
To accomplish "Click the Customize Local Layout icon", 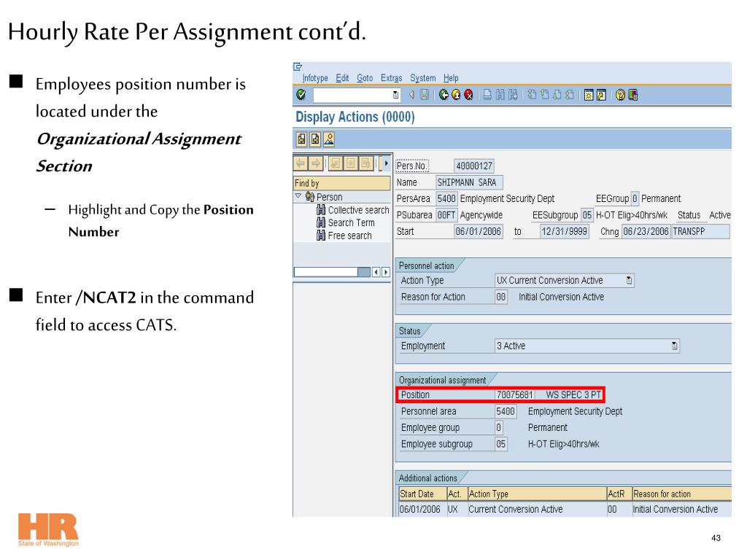I will pos(633,95).
